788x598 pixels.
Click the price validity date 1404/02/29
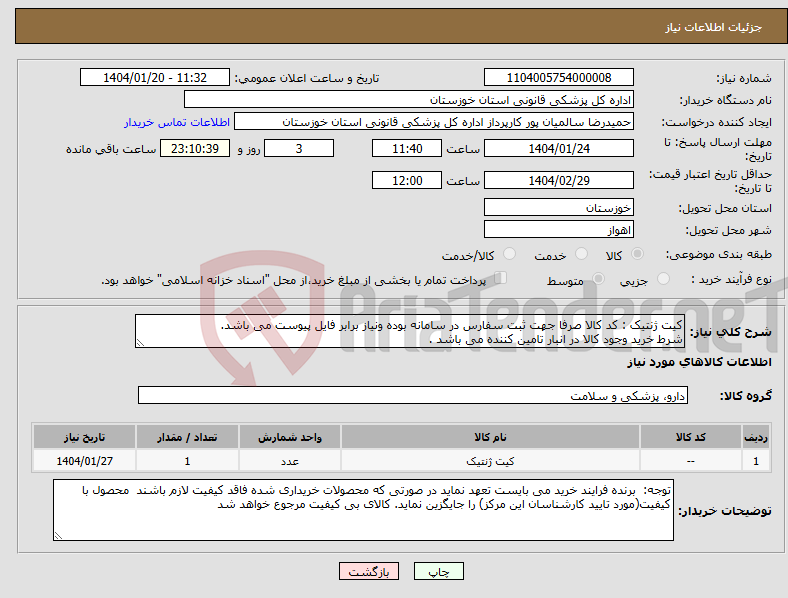pyautogui.click(x=559, y=180)
